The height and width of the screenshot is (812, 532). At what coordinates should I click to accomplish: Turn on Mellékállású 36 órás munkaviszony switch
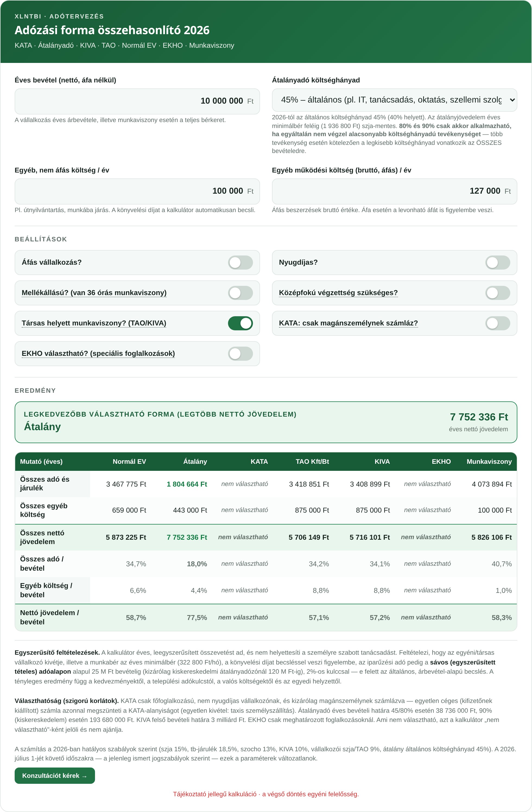click(x=240, y=293)
